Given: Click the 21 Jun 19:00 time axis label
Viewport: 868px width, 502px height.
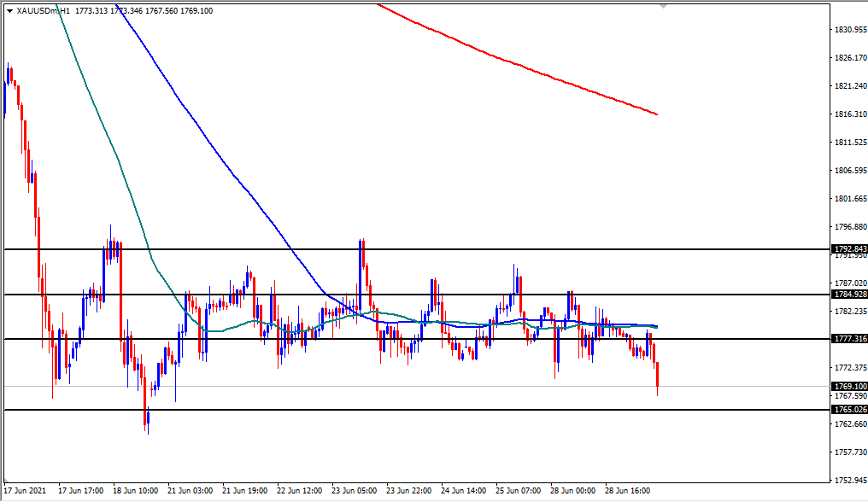Looking at the screenshot, I should (244, 491).
